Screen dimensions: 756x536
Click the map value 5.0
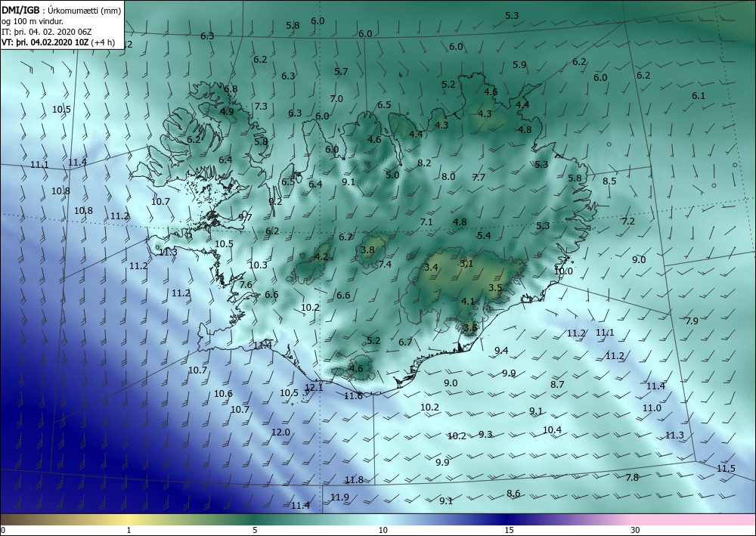[392, 175]
